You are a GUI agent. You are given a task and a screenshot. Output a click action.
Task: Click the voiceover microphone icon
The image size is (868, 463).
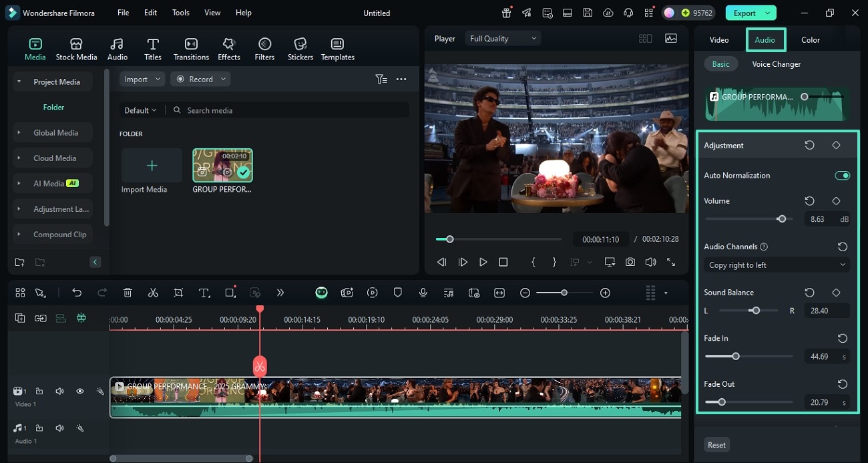423,293
